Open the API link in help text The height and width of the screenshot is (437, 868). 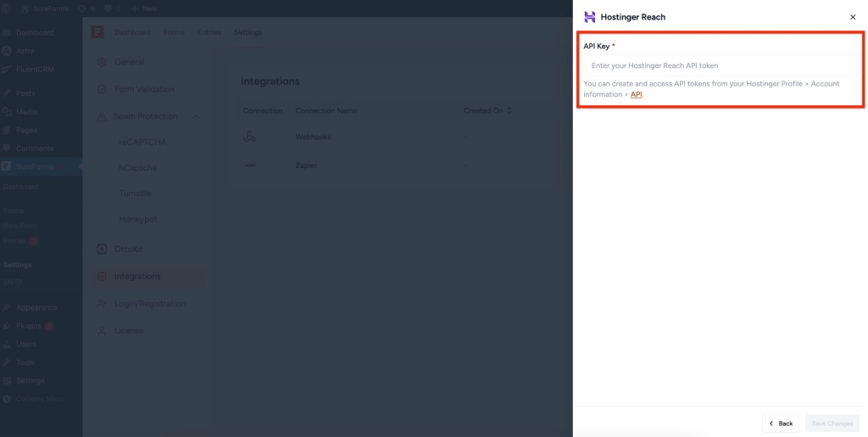coord(636,95)
